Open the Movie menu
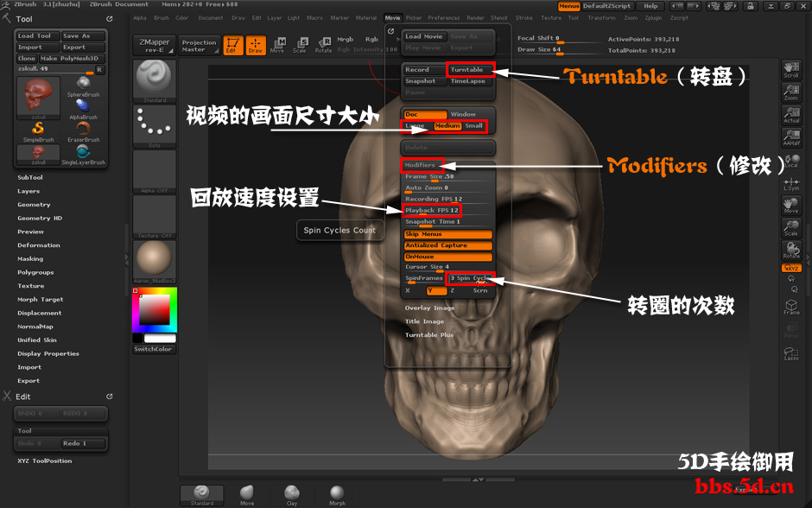812x508 pixels. pos(392,17)
